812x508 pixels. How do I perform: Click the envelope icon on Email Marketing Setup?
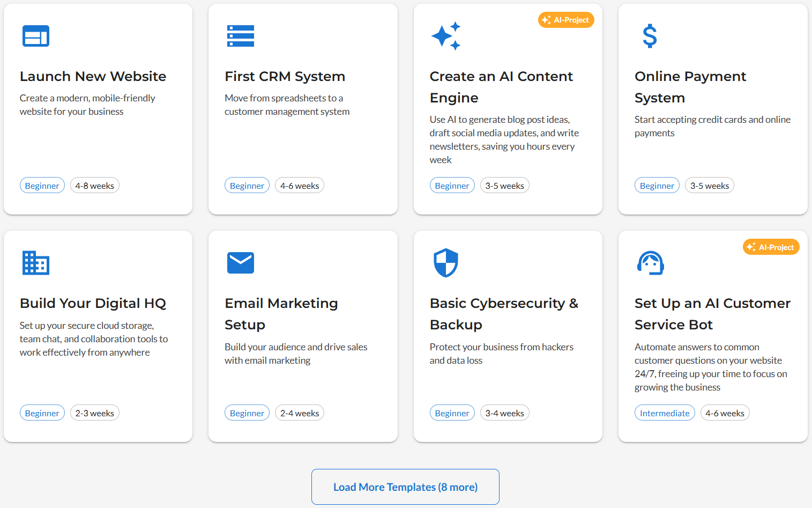[241, 263]
